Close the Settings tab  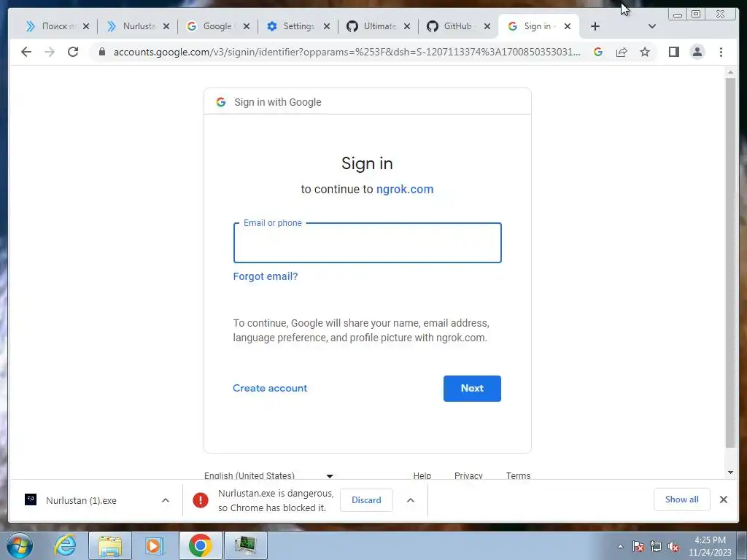click(327, 27)
